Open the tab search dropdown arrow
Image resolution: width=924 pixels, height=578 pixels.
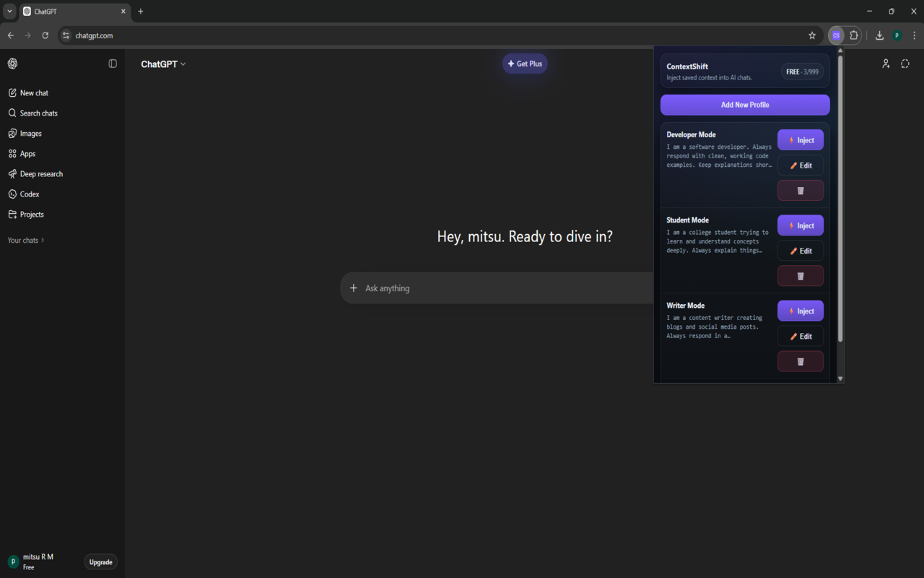tap(9, 12)
